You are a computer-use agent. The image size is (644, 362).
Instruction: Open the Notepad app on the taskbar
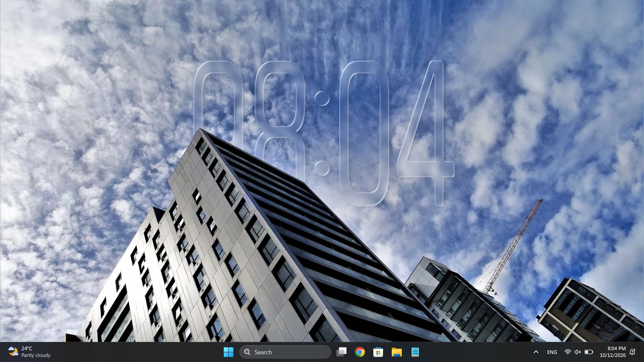tap(415, 352)
